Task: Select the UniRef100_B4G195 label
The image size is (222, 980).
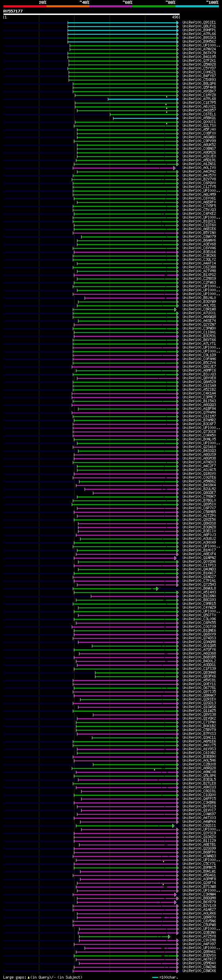Action: pos(199,57)
